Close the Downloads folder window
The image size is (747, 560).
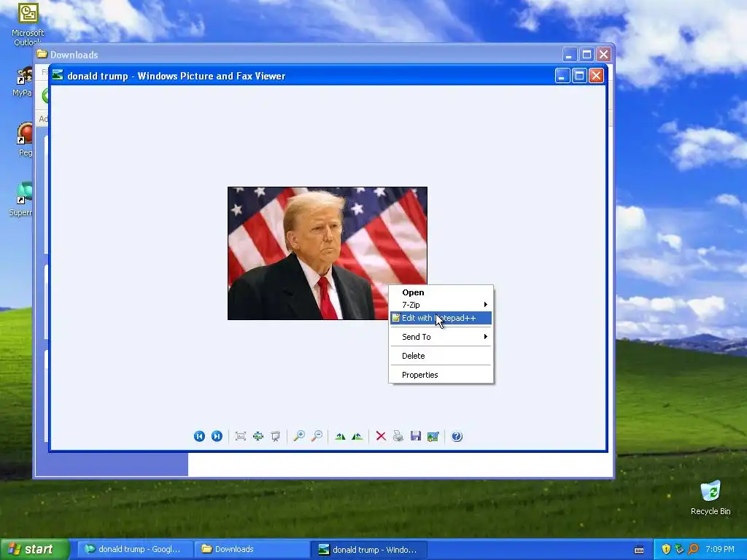pyautogui.click(x=603, y=55)
